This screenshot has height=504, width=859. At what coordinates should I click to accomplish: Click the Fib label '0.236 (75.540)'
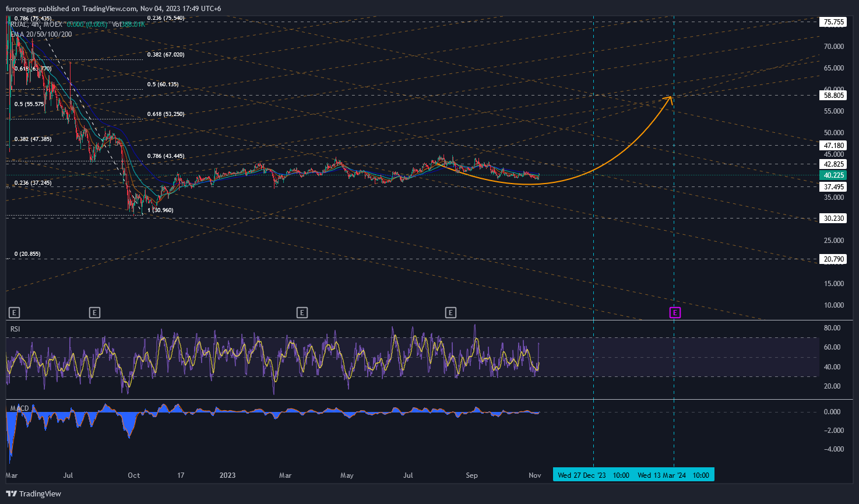(x=166, y=18)
